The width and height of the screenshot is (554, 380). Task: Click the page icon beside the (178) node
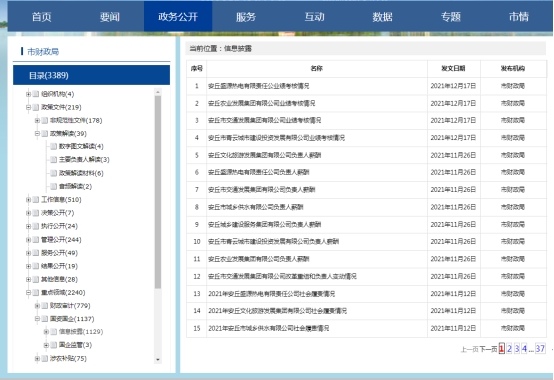(x=45, y=120)
